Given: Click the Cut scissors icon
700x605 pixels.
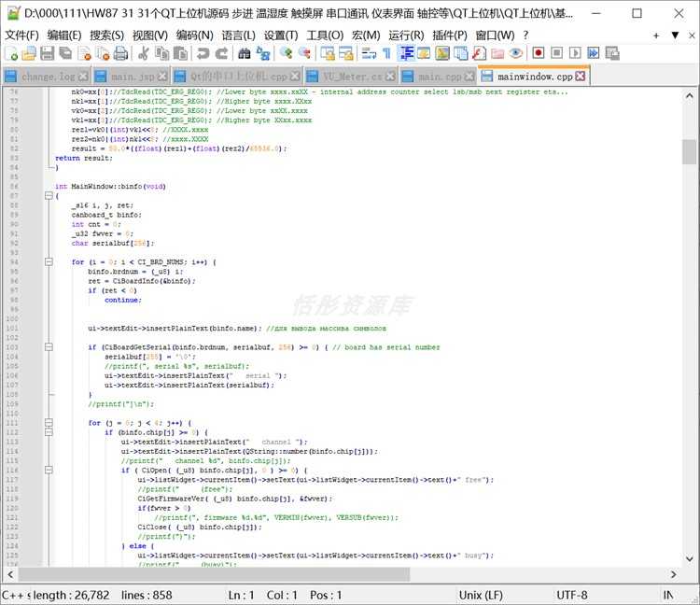Looking at the screenshot, I should tap(144, 53).
